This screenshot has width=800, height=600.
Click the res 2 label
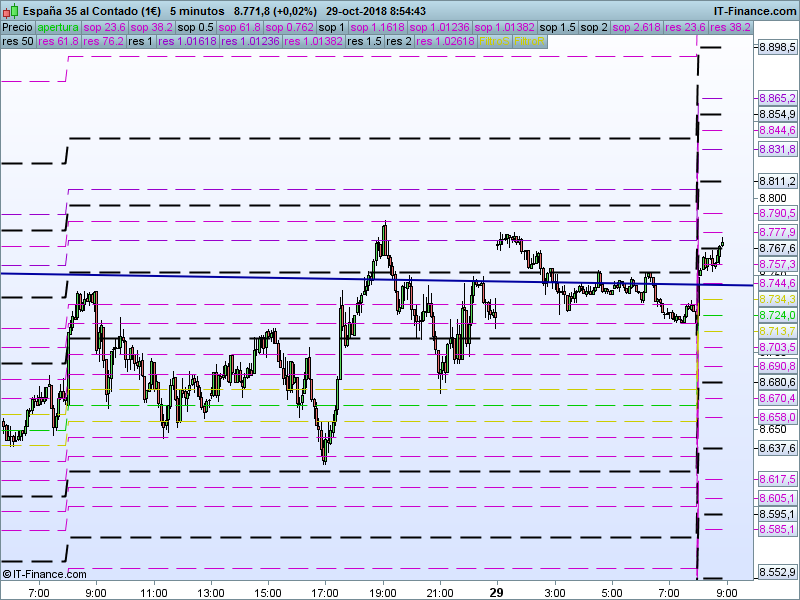tap(398, 41)
